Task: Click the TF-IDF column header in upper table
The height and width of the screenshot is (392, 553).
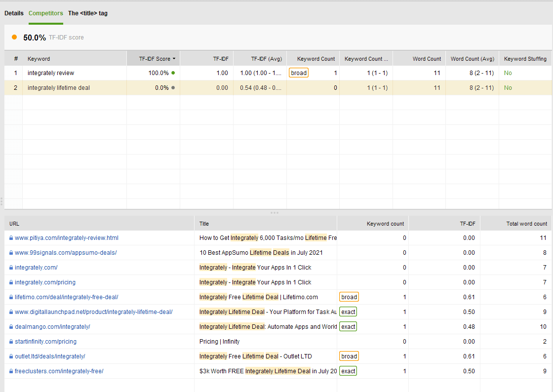Action: (207, 59)
